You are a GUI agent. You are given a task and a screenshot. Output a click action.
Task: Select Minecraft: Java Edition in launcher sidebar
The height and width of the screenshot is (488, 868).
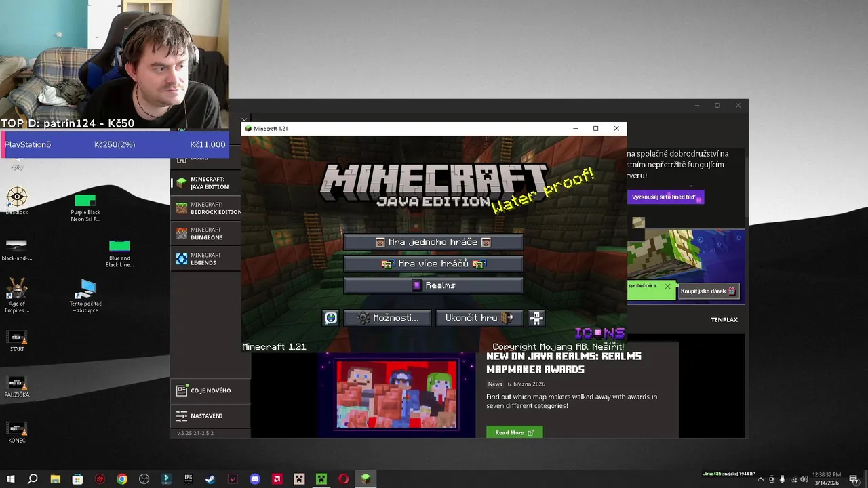tap(205, 183)
